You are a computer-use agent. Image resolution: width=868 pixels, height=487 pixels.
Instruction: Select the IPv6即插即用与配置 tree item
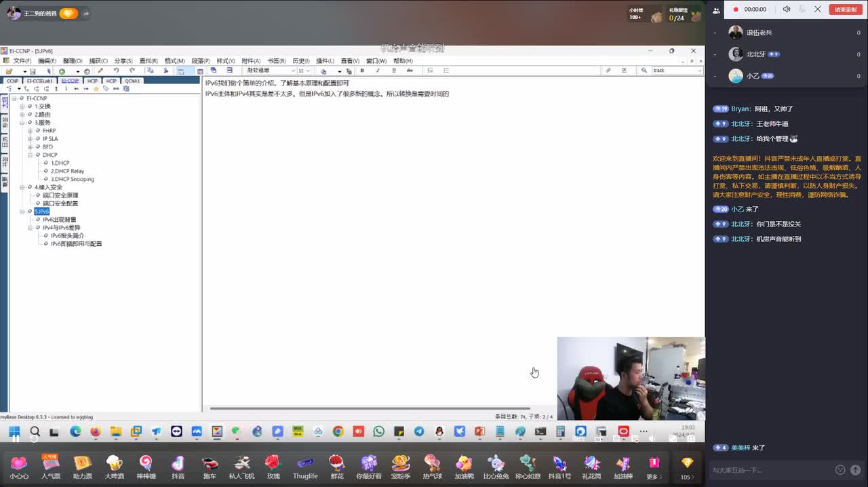[x=76, y=243]
